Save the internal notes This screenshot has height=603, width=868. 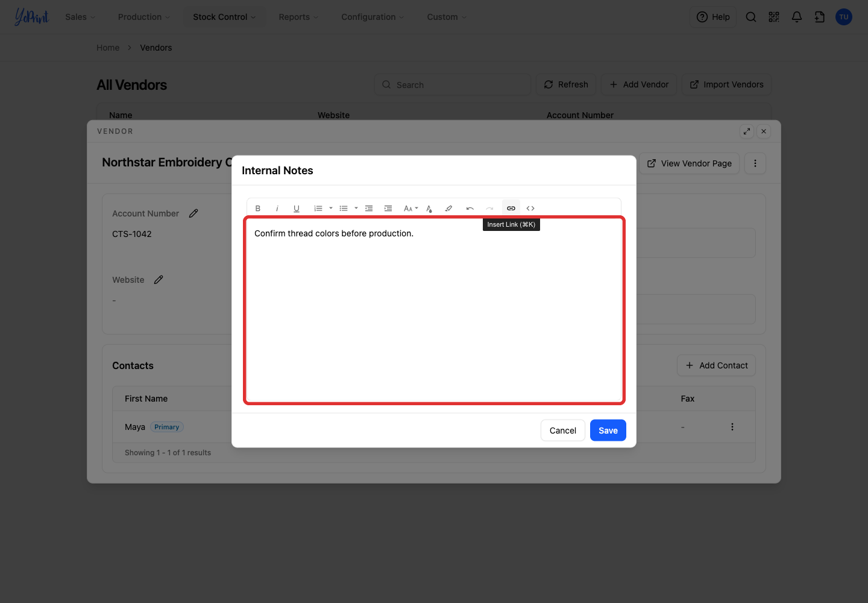[x=608, y=431]
